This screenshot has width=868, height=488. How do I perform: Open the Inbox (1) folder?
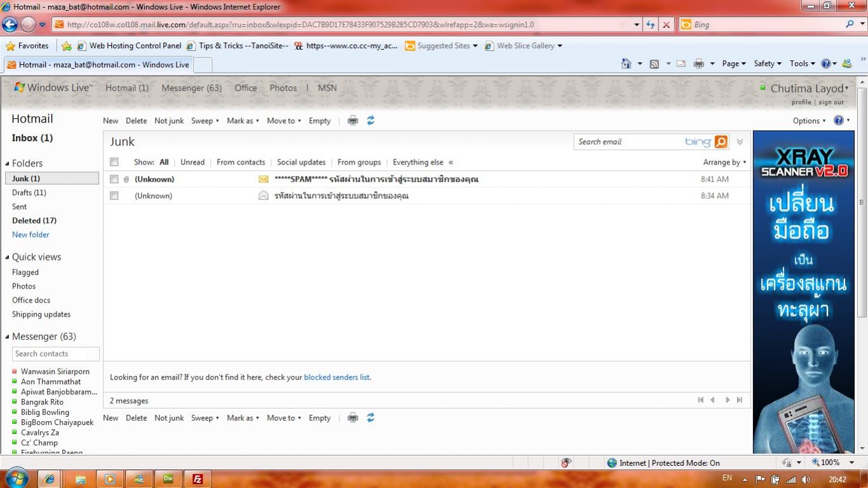point(32,138)
